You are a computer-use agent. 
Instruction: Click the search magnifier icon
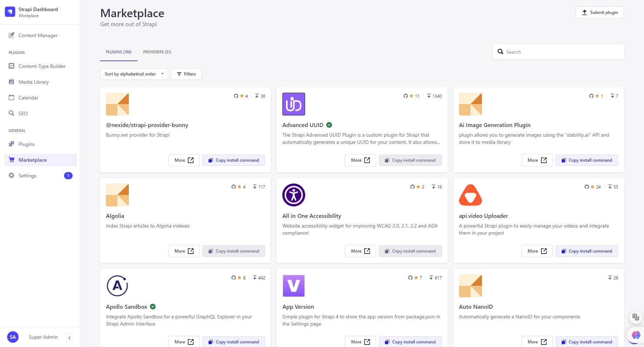coord(501,52)
